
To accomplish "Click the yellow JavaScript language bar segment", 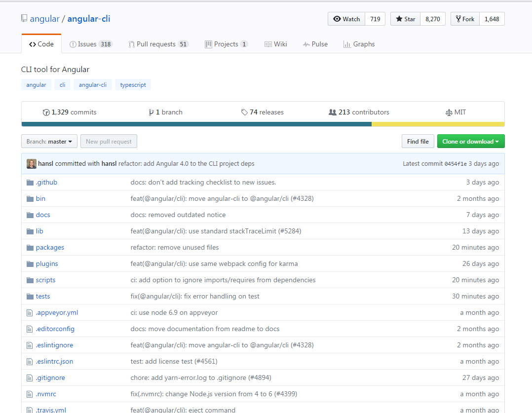I will click(438, 124).
